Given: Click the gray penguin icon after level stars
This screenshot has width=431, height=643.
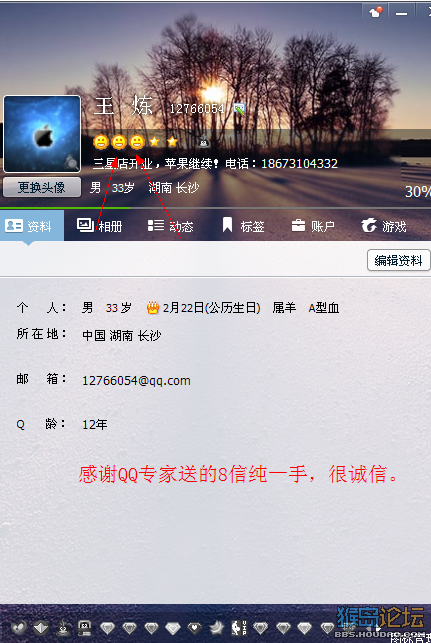Looking at the screenshot, I should [203, 142].
